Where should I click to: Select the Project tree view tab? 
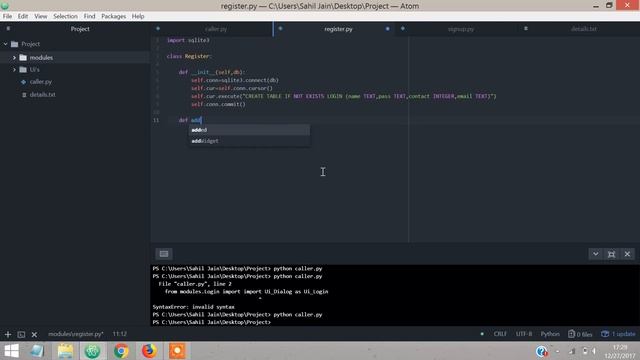click(80, 29)
